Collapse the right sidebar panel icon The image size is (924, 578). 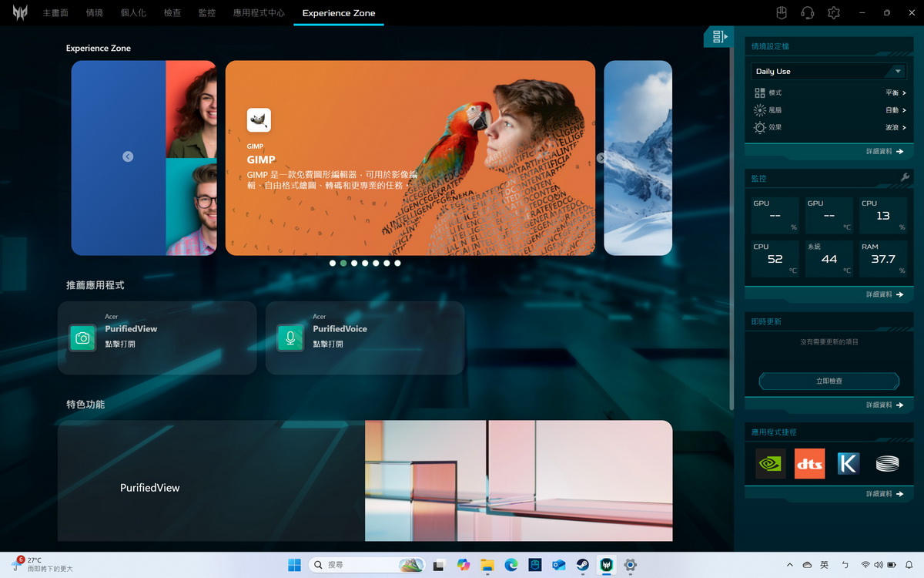pyautogui.click(x=719, y=36)
